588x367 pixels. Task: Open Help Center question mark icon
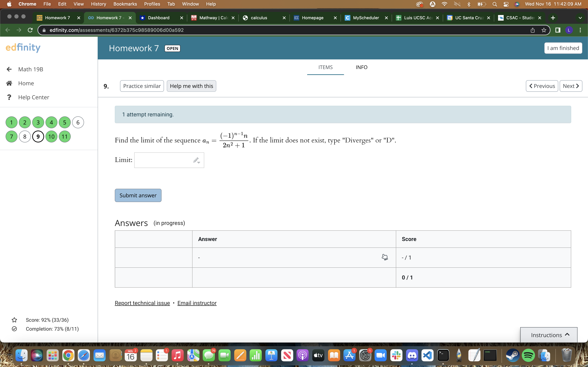coord(9,97)
